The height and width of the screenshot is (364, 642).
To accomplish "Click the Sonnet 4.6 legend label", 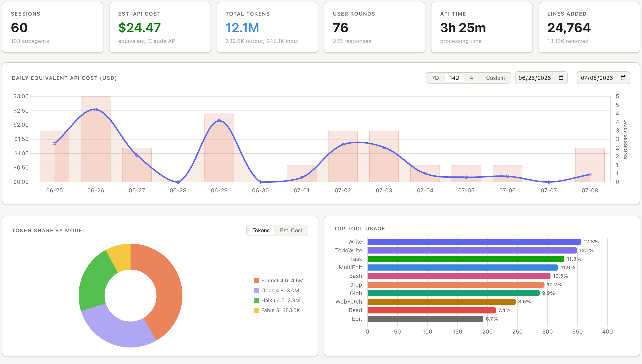I will pos(282,280).
